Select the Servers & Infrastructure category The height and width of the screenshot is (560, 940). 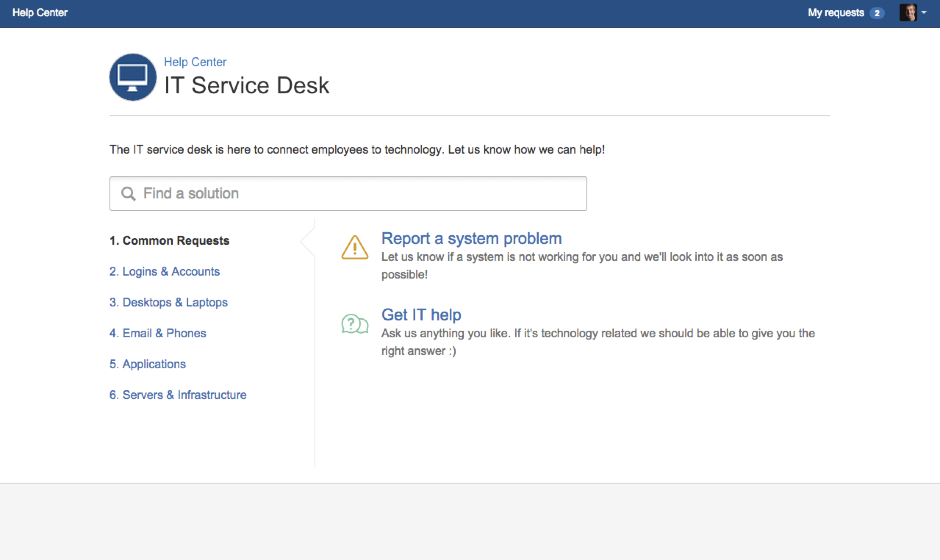pyautogui.click(x=178, y=395)
